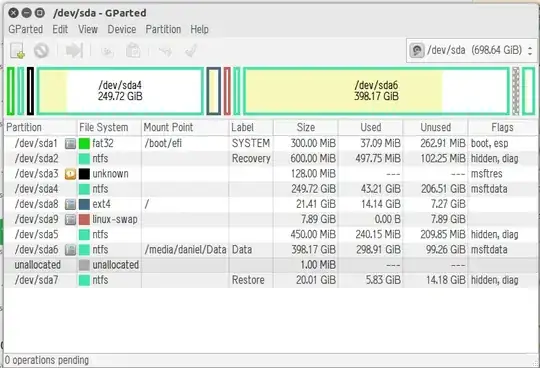Select the /dev/sda8 partition row
540x368 pixels.
271,204
